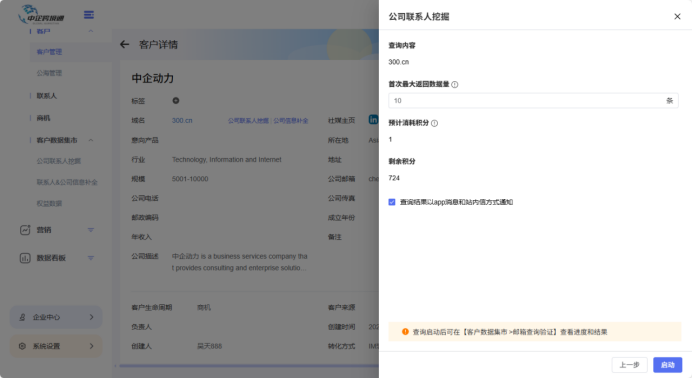693x378 pixels.
Task: Click the 300.cn query content in panel
Action: (x=399, y=62)
